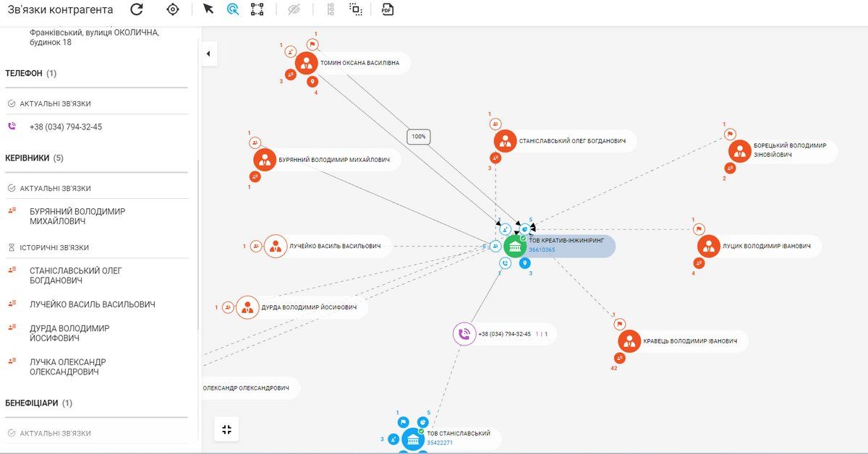Exit fullscreen with the collapse arrows button
The width and height of the screenshot is (868, 454).
coord(226,429)
